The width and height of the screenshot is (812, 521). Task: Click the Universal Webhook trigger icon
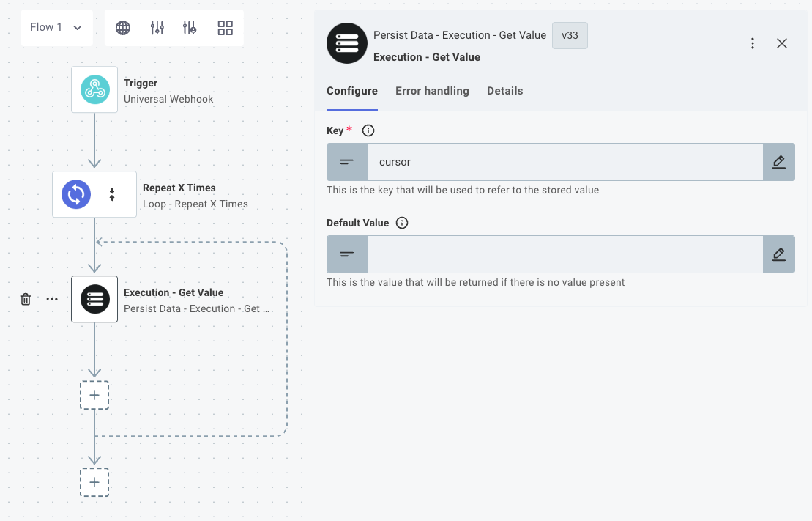click(x=94, y=89)
